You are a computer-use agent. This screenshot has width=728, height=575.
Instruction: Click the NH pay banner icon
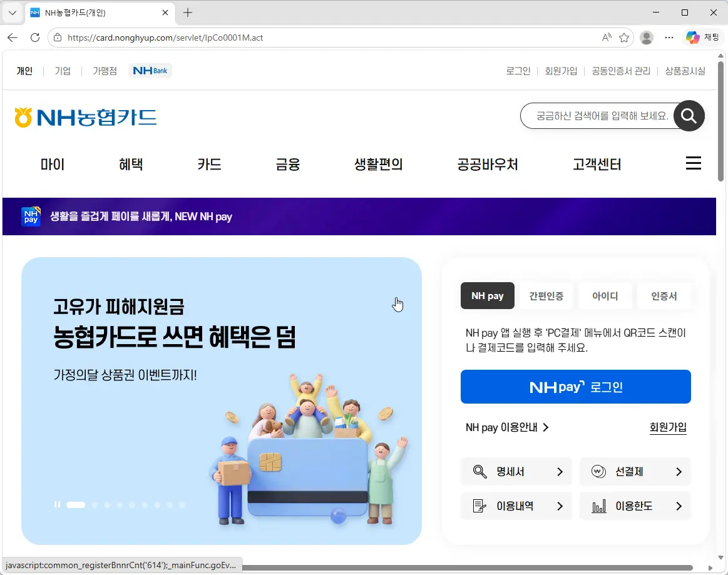pyautogui.click(x=31, y=216)
